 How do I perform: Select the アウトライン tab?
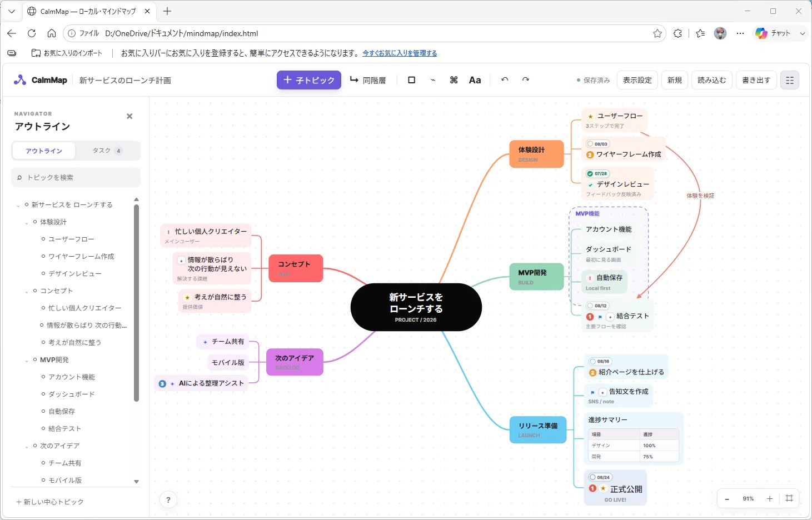coord(44,151)
